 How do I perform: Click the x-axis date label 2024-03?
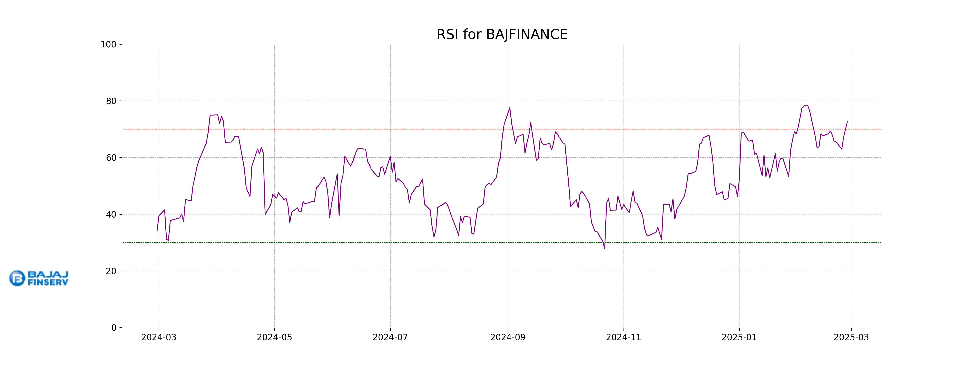pos(159,338)
